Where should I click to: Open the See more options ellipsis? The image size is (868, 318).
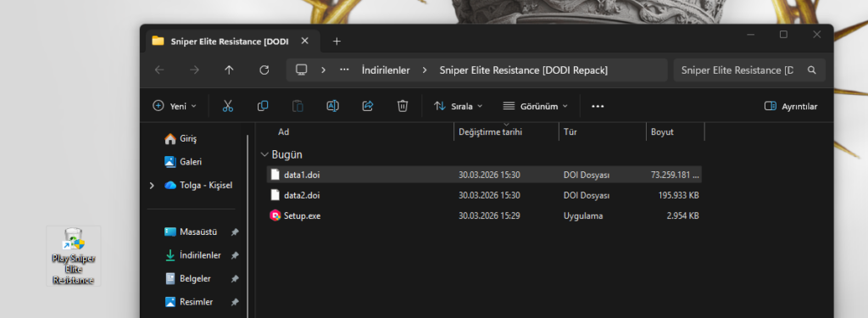pyautogui.click(x=598, y=106)
